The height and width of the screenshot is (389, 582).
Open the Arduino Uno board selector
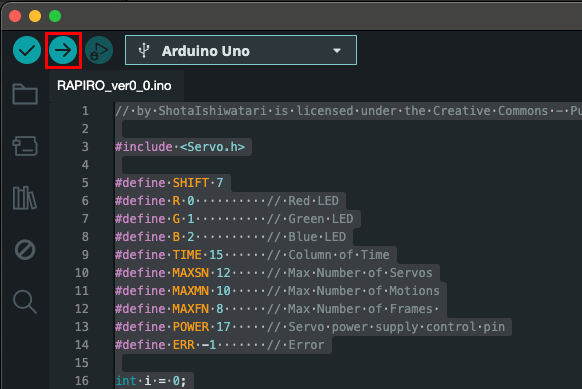point(241,50)
